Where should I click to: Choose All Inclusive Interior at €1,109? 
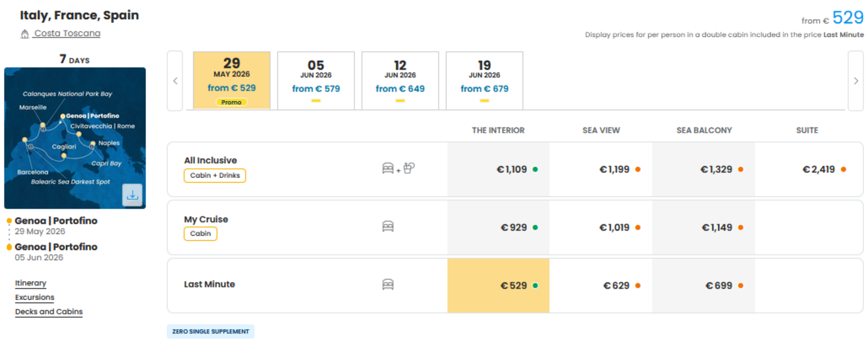coord(499,169)
